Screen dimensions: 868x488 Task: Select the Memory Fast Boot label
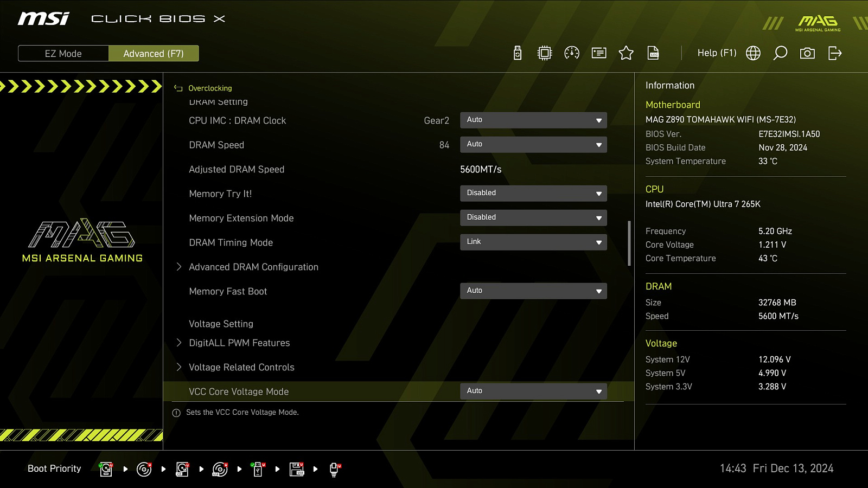click(x=228, y=291)
